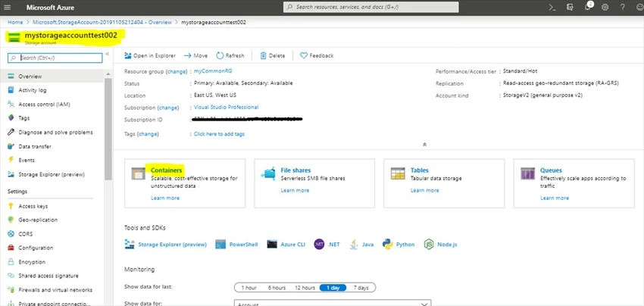Image resolution: width=644 pixels, height=306 pixels.
Task: Open the Show data for Account dropdown
Action: tap(333, 303)
